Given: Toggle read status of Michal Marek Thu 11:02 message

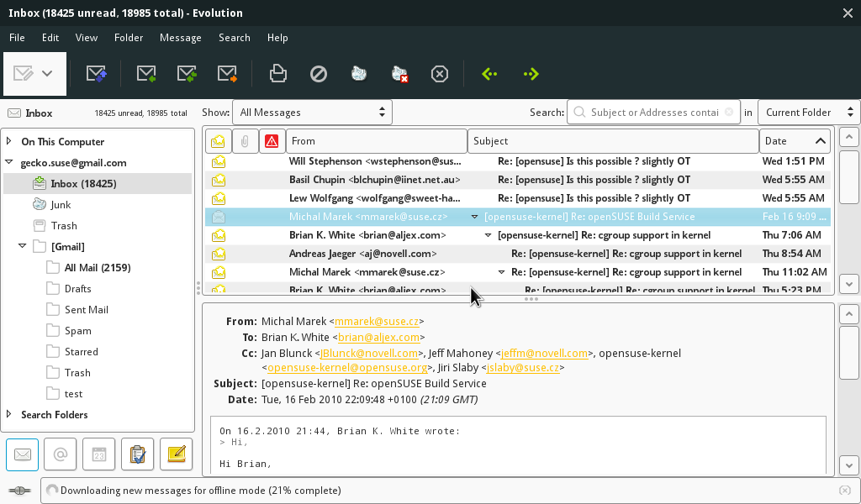Looking at the screenshot, I should pyautogui.click(x=219, y=272).
